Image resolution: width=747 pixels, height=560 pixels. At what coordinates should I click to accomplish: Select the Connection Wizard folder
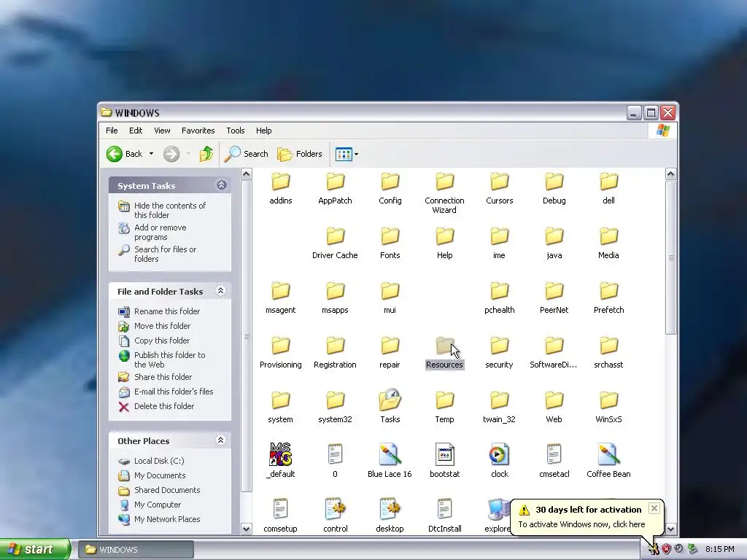pyautogui.click(x=444, y=192)
